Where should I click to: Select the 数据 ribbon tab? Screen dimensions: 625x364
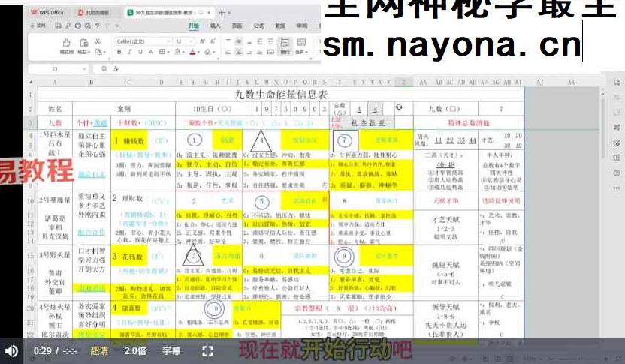[x=280, y=26]
